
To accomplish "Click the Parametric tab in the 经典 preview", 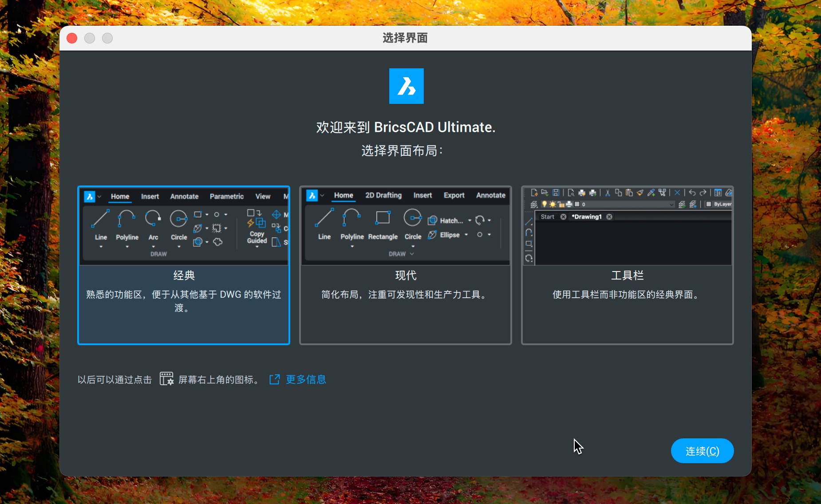I will [227, 197].
